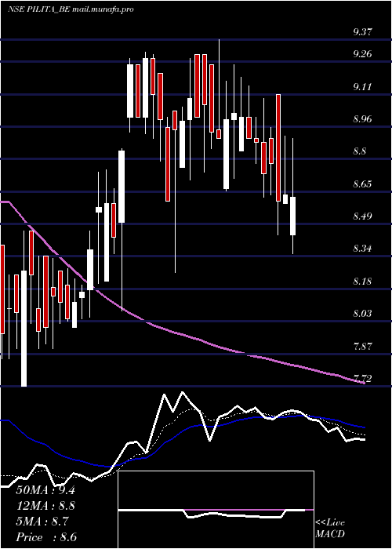Click the 'Price : 8.6' readout

tap(46, 537)
